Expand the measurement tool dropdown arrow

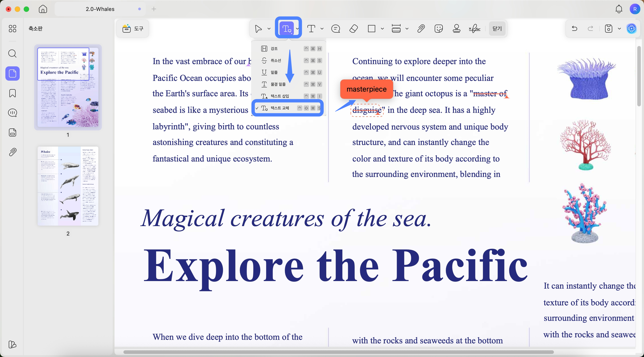click(x=407, y=29)
